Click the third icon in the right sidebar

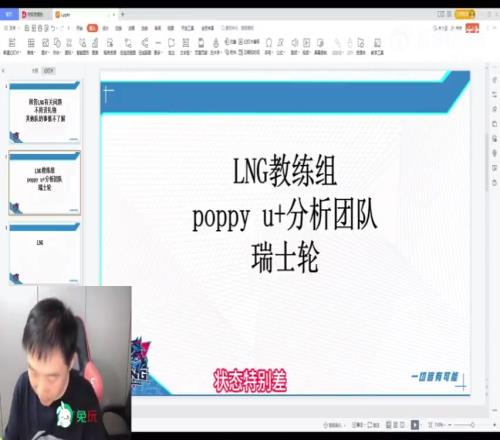(494, 109)
